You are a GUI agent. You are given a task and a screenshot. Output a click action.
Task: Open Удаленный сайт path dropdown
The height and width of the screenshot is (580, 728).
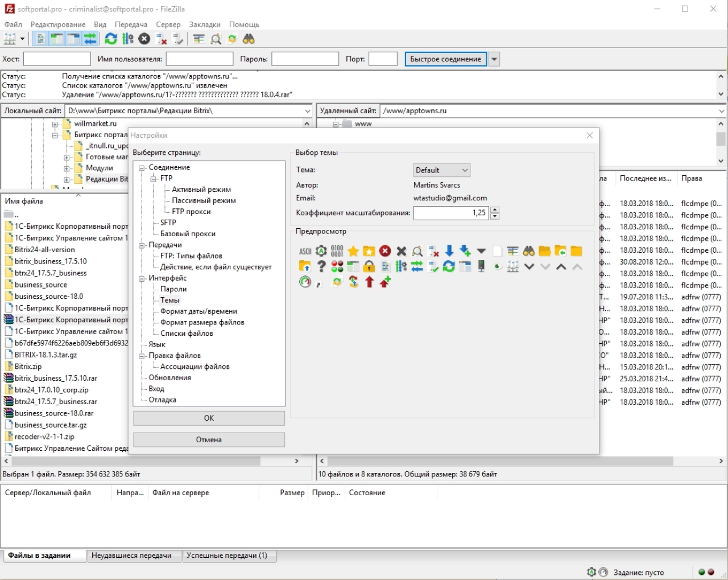(722, 111)
